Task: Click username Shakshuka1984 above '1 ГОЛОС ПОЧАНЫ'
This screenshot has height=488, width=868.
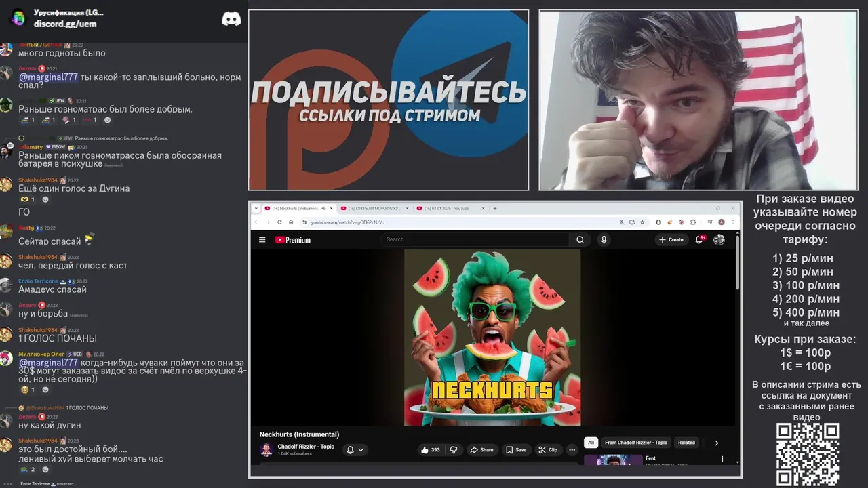Action: pos(37,330)
